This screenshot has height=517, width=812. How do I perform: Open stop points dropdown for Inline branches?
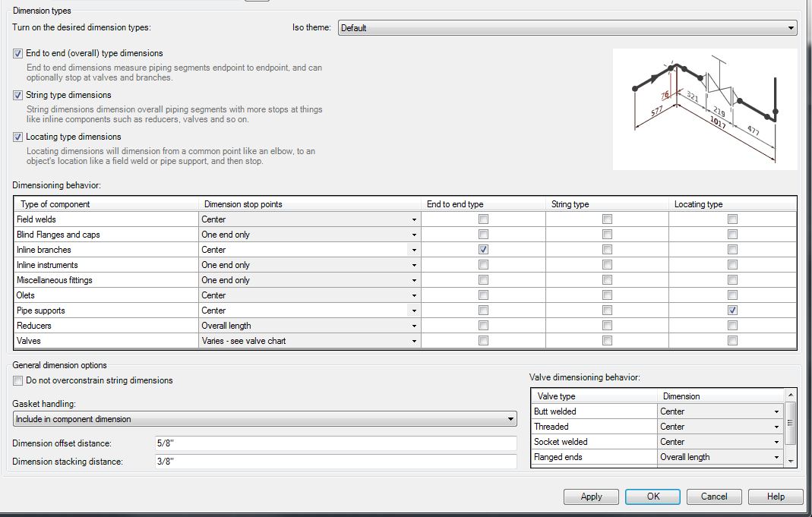click(x=414, y=250)
